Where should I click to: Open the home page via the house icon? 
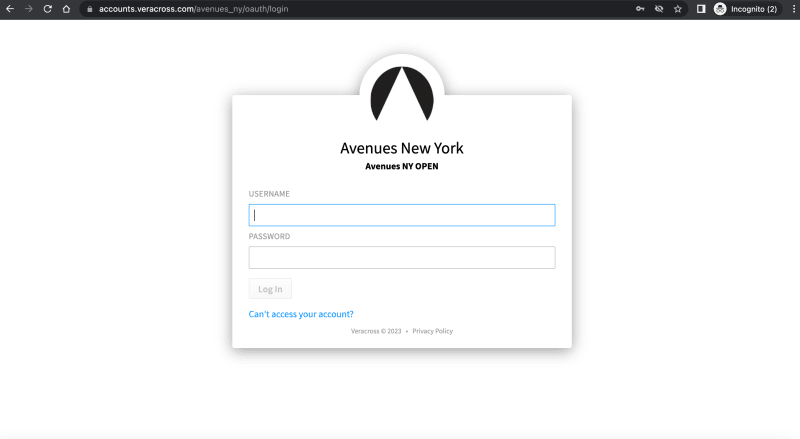pos(66,9)
